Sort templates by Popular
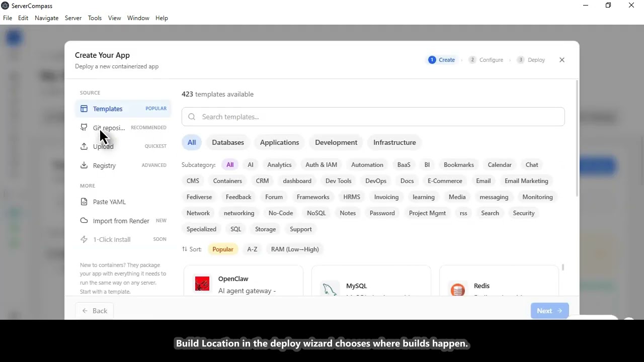This screenshot has height=362, width=644. point(223,249)
